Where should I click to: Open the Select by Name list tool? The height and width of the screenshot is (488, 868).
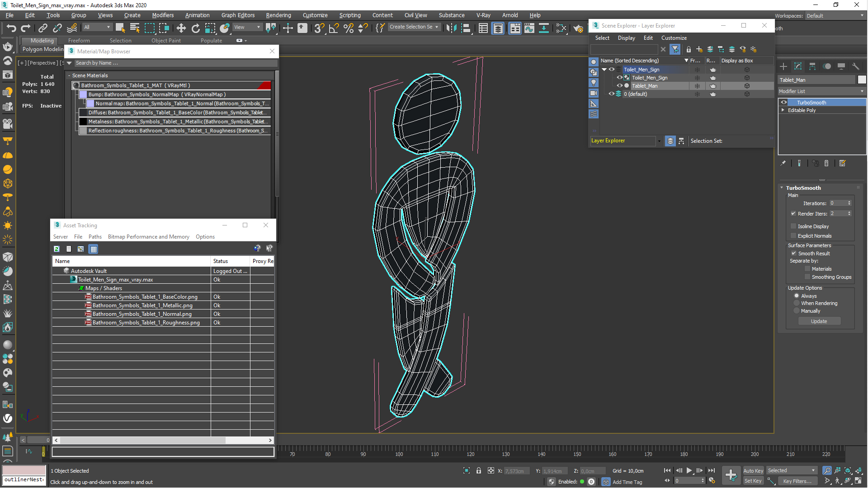[x=135, y=28]
